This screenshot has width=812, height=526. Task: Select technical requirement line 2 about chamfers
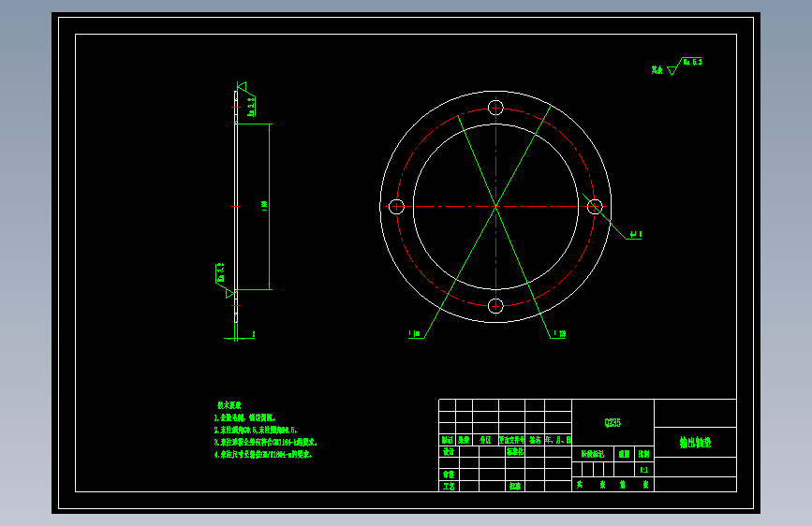(256, 431)
